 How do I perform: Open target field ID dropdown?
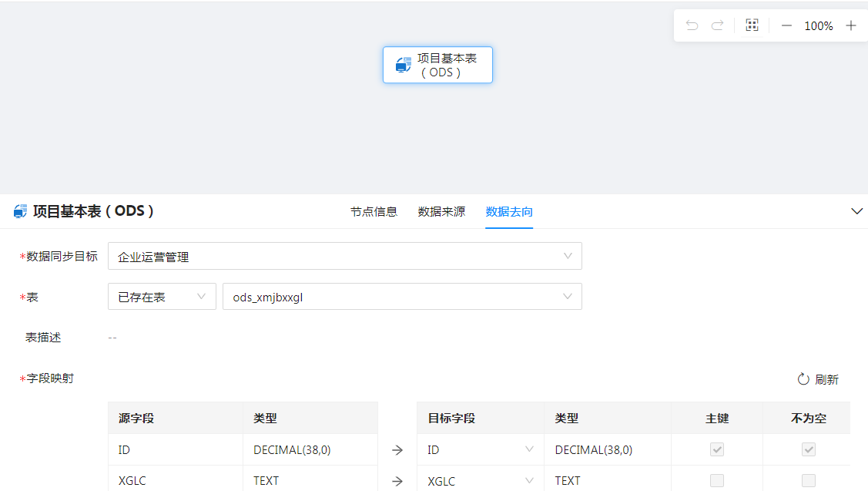pos(480,449)
